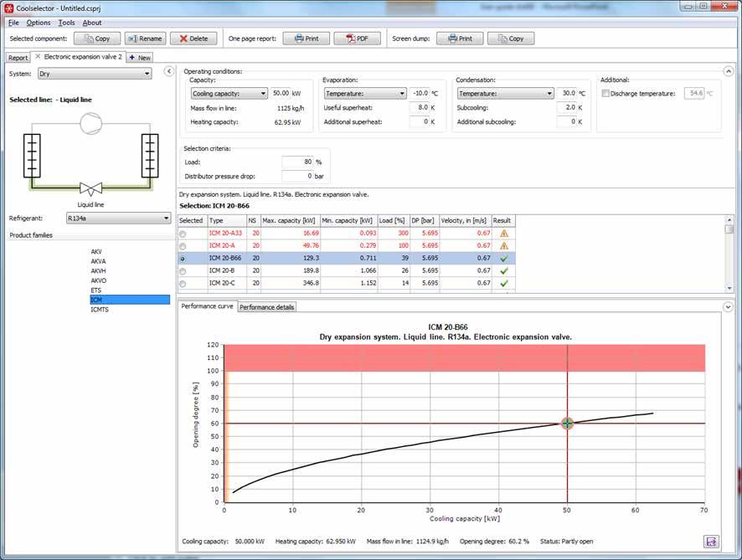Image resolution: width=742 pixels, height=560 pixels.
Task: Select the AKV product family
Action: tap(96, 252)
